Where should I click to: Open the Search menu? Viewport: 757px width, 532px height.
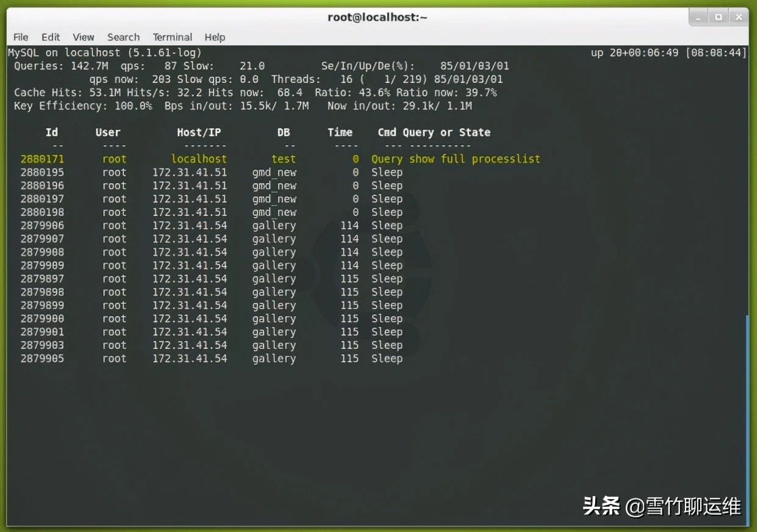(123, 37)
